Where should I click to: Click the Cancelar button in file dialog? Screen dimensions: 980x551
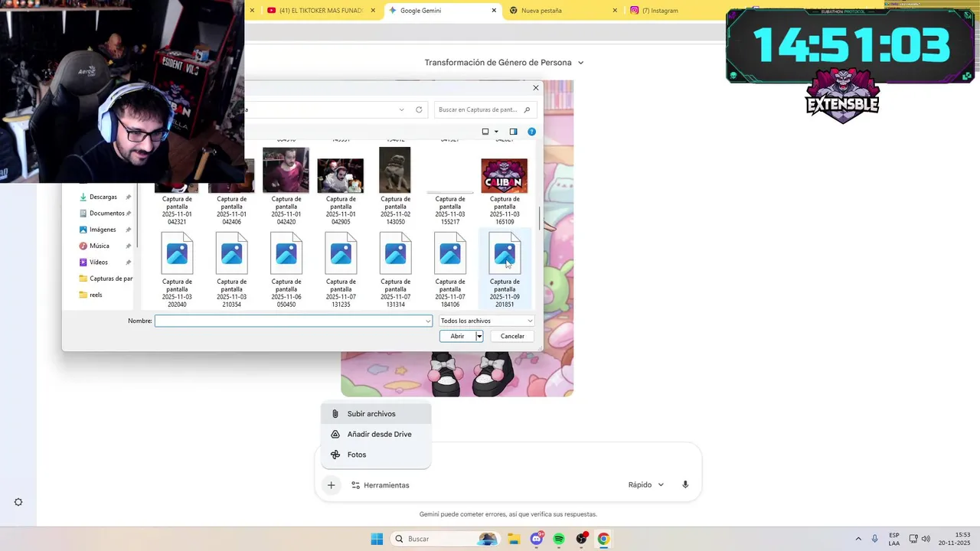pos(512,336)
